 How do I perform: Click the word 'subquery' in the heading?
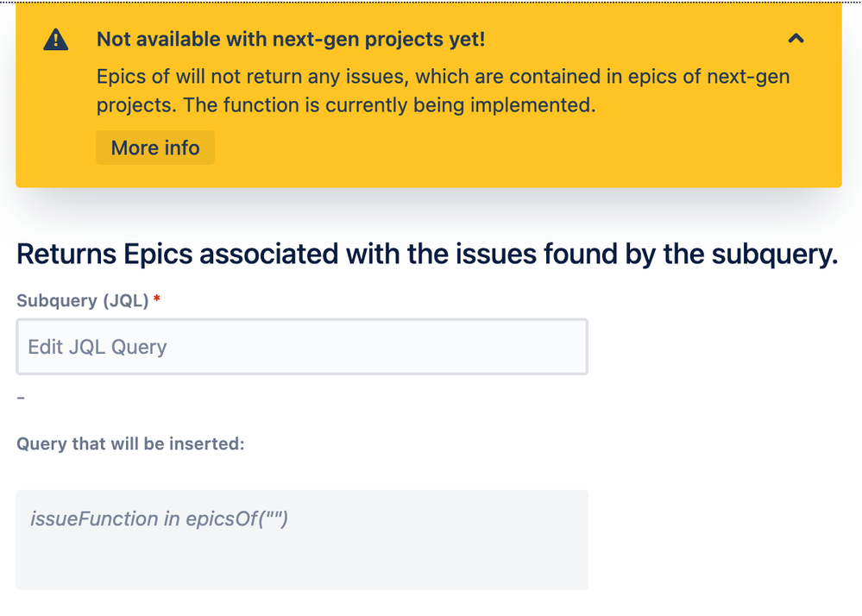[x=774, y=255]
